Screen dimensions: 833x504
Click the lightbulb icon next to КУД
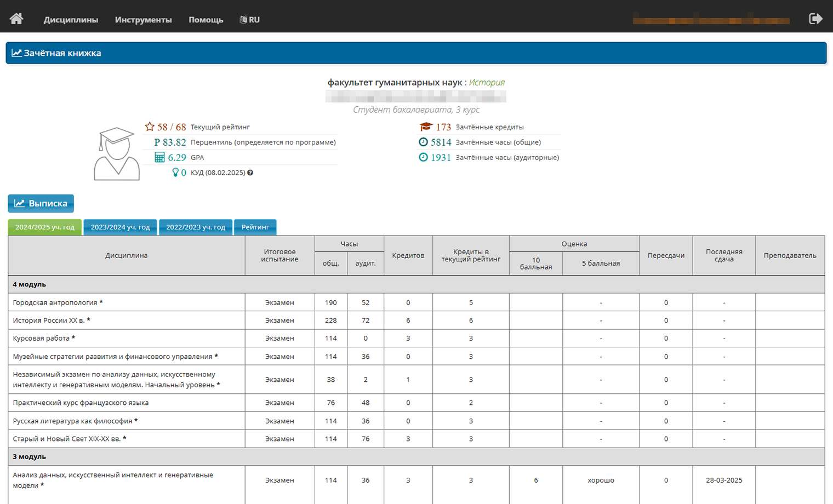click(x=175, y=173)
